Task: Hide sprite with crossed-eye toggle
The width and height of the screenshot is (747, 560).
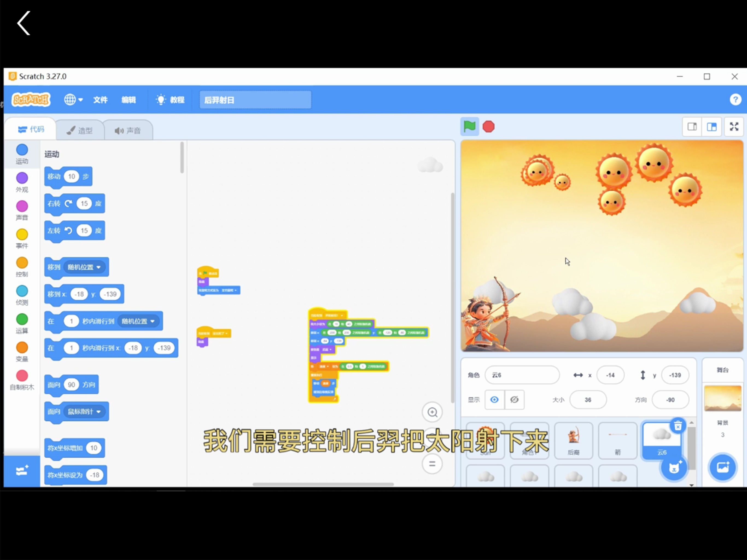Action: pyautogui.click(x=514, y=399)
